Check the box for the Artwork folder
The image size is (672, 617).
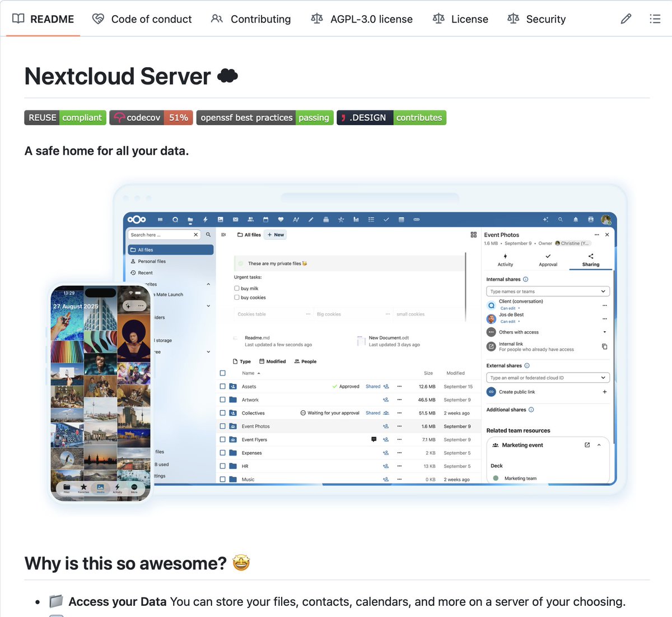point(223,400)
